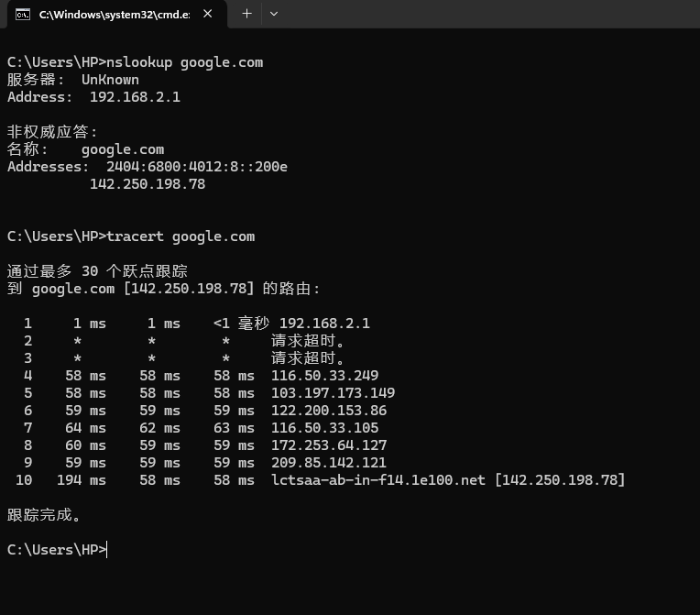This screenshot has height=615, width=700.
Task: Click hop 4 address 116.50.33.249
Action: pyautogui.click(x=324, y=376)
